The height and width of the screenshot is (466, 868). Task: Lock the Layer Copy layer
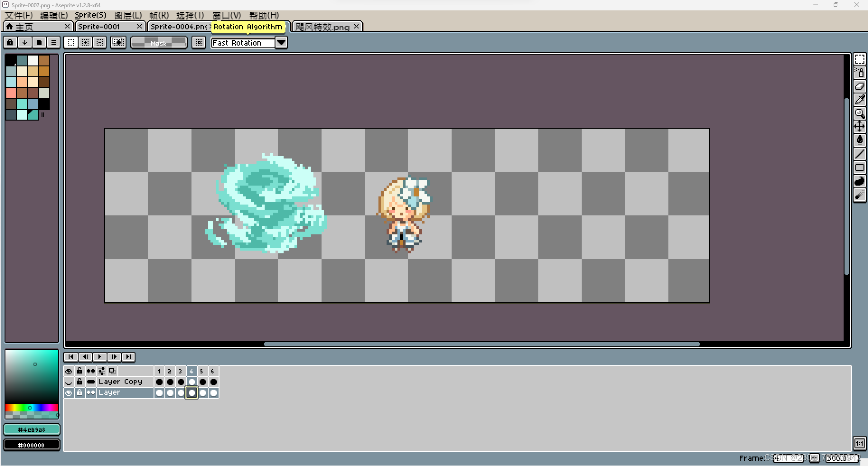click(79, 382)
